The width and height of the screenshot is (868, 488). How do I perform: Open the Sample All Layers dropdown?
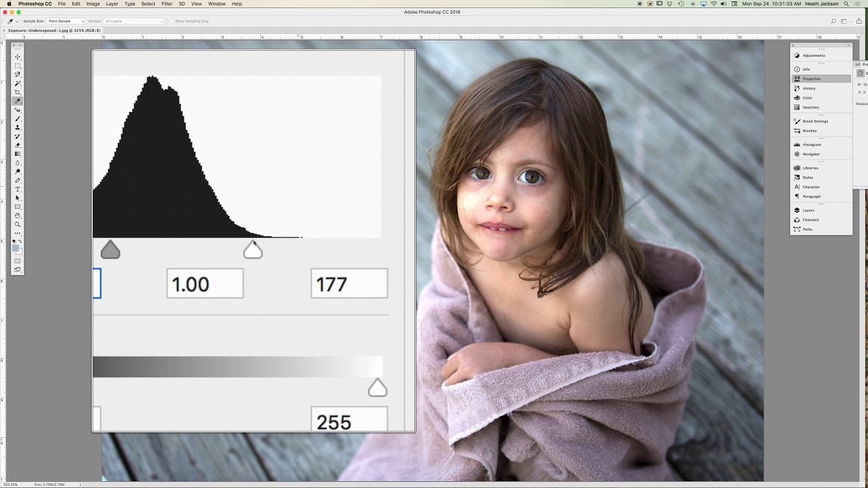point(134,21)
